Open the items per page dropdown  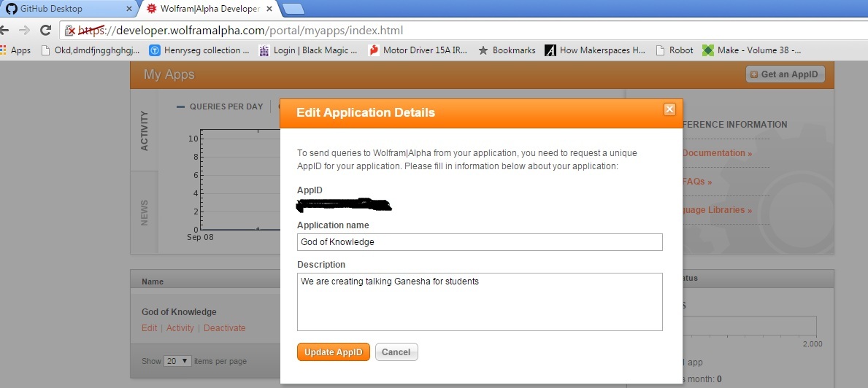(177, 361)
